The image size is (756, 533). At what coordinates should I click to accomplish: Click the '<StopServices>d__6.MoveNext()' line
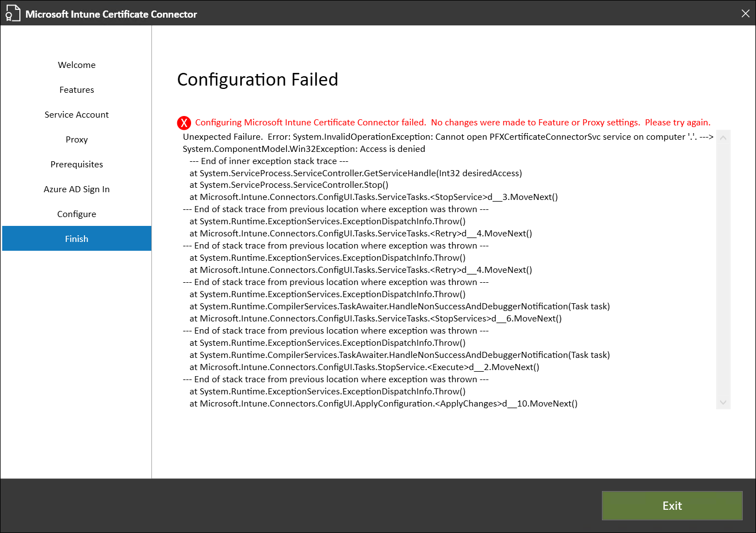point(376,319)
